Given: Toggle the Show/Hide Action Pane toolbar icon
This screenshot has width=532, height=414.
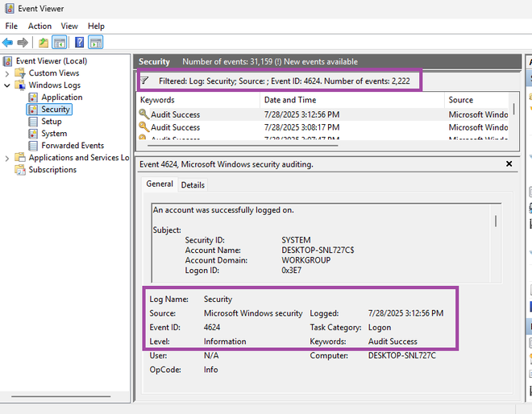Looking at the screenshot, I should tap(96, 43).
